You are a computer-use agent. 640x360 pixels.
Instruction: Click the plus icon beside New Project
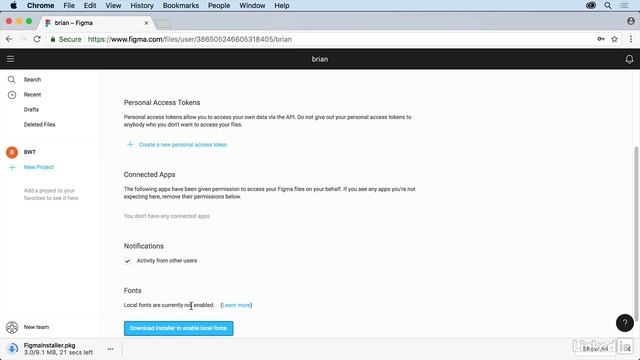click(12, 167)
